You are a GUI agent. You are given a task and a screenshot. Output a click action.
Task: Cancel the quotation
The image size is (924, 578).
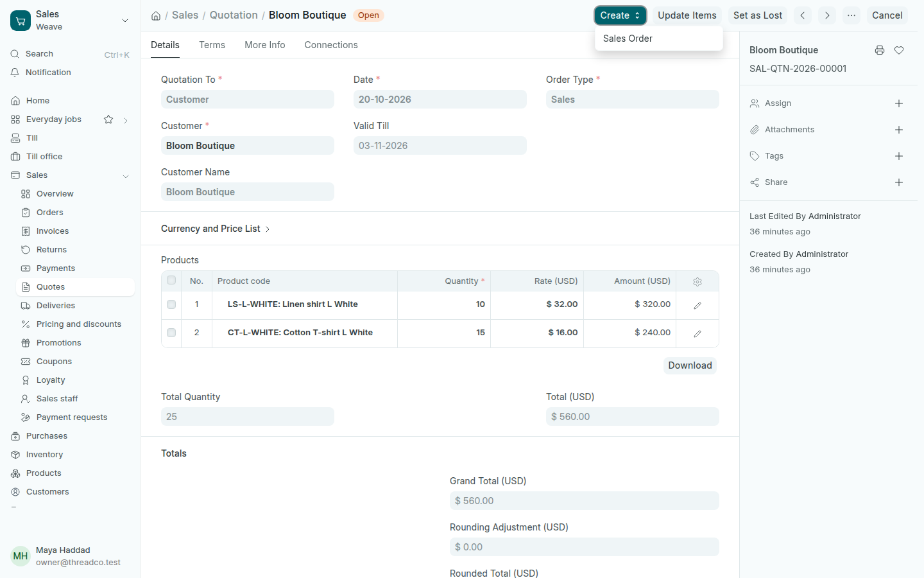(887, 15)
